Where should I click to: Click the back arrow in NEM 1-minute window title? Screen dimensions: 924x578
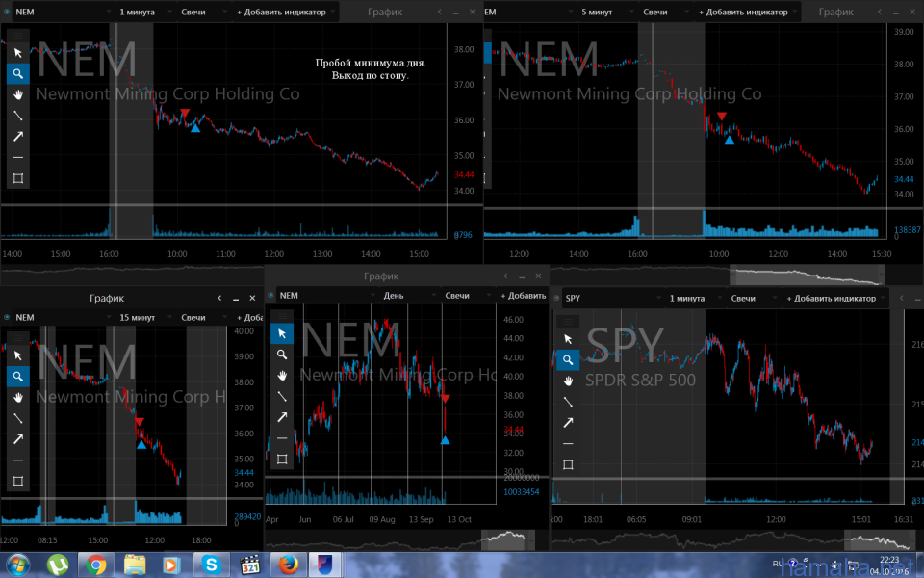(440, 12)
